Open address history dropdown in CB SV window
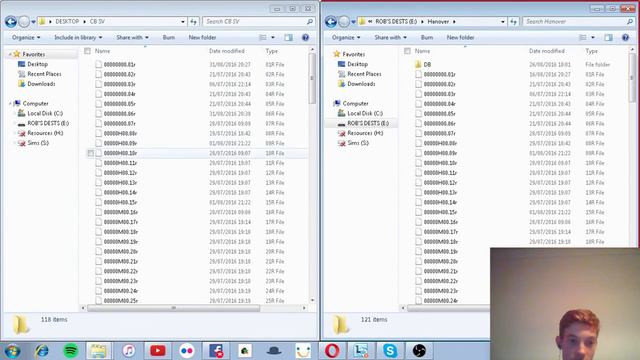This screenshot has width=640, height=360. 183,22
